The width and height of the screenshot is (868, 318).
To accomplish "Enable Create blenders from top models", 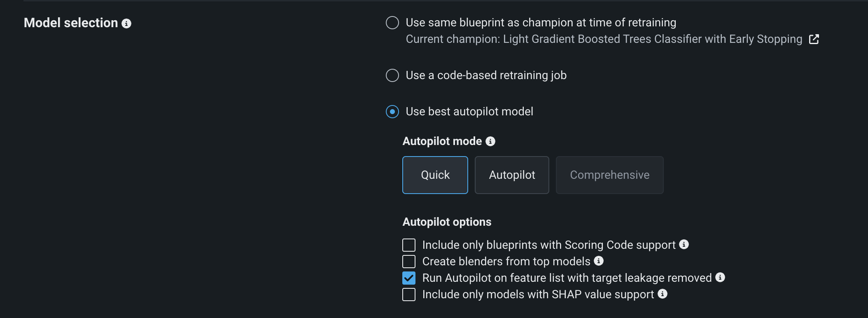I will [x=409, y=262].
